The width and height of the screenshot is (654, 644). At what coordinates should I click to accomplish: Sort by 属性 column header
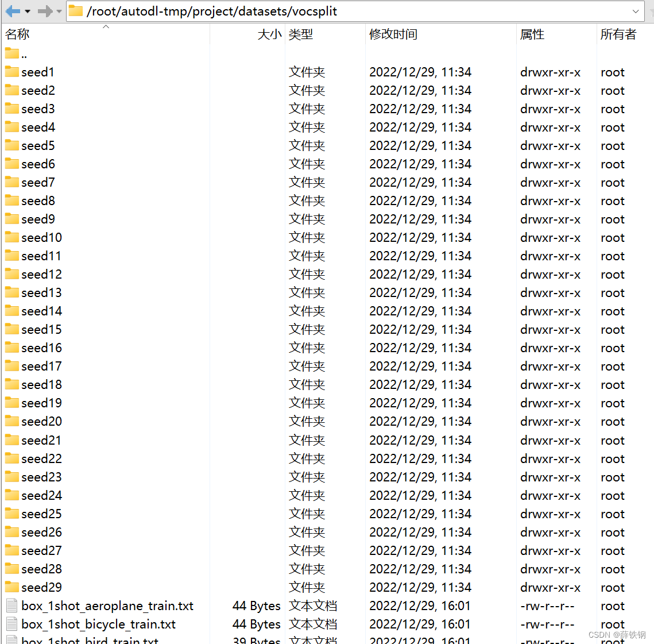(x=556, y=34)
